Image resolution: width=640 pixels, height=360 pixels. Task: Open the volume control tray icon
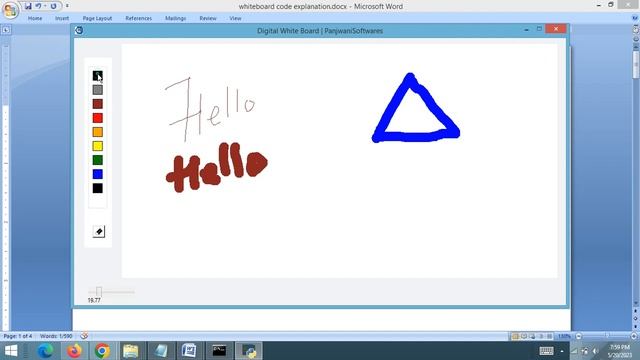[596, 351]
